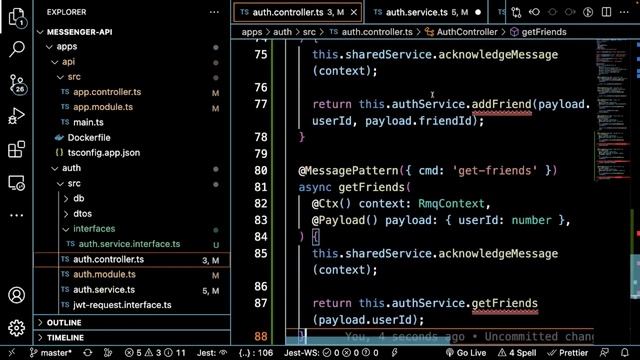Open app.module.ts file

point(103,107)
